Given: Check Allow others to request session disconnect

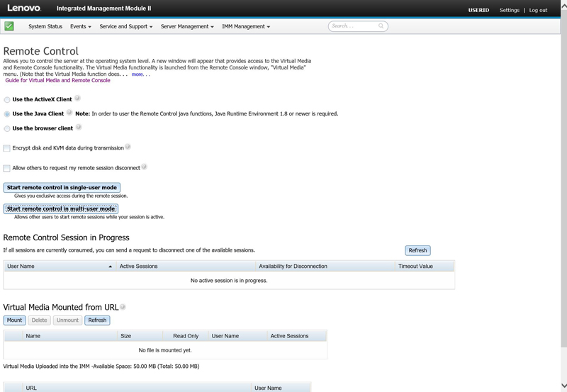Looking at the screenshot, I should (7, 169).
